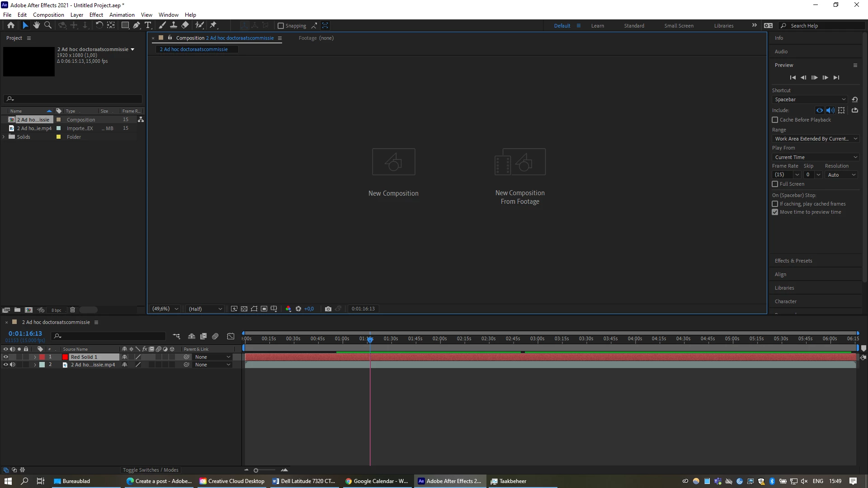Open the viewer resolution (Half) dropdown
This screenshot has height=488, width=868.
click(x=206, y=309)
